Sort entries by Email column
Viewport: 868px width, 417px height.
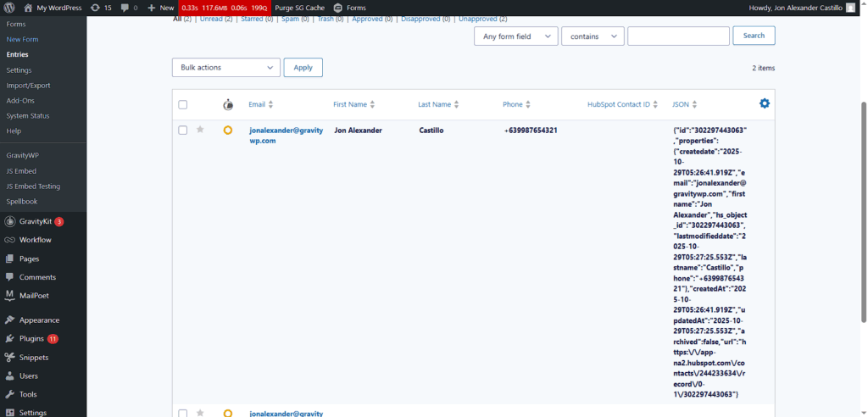[261, 104]
